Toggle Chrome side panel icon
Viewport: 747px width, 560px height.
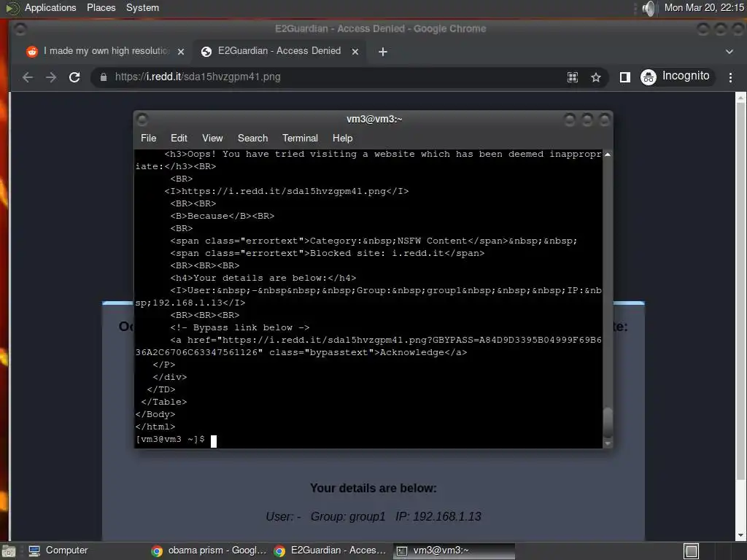point(624,77)
